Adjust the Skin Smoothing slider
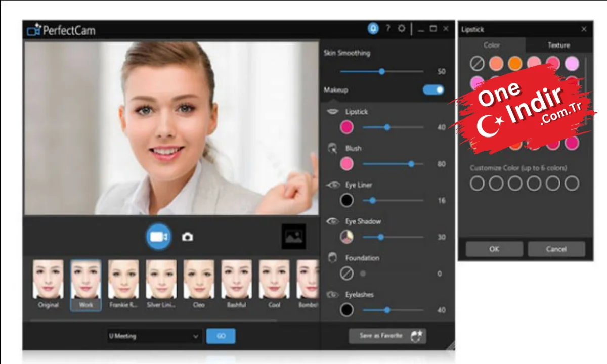Viewport: 607px width, 364px height. point(383,71)
